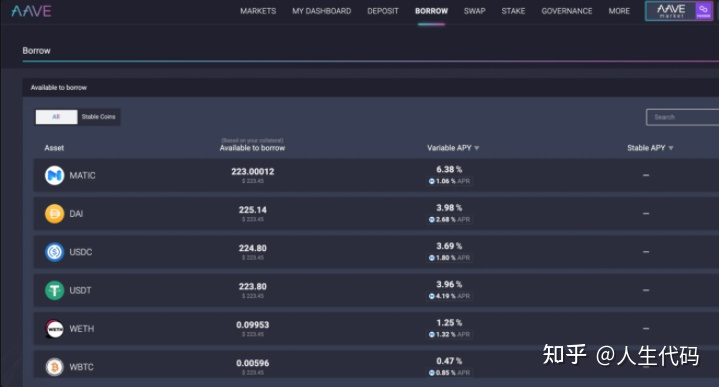Select the WETH asset name
This screenshot has width=719, height=387.
(x=82, y=329)
